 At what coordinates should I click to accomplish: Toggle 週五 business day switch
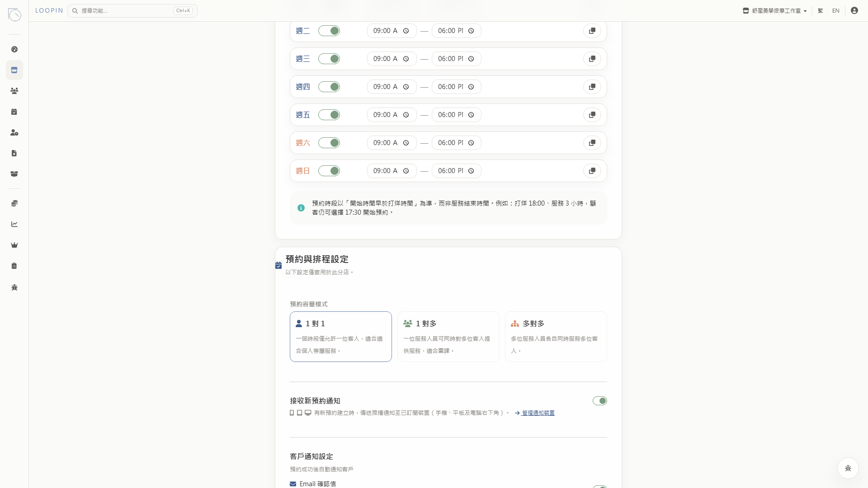(329, 115)
